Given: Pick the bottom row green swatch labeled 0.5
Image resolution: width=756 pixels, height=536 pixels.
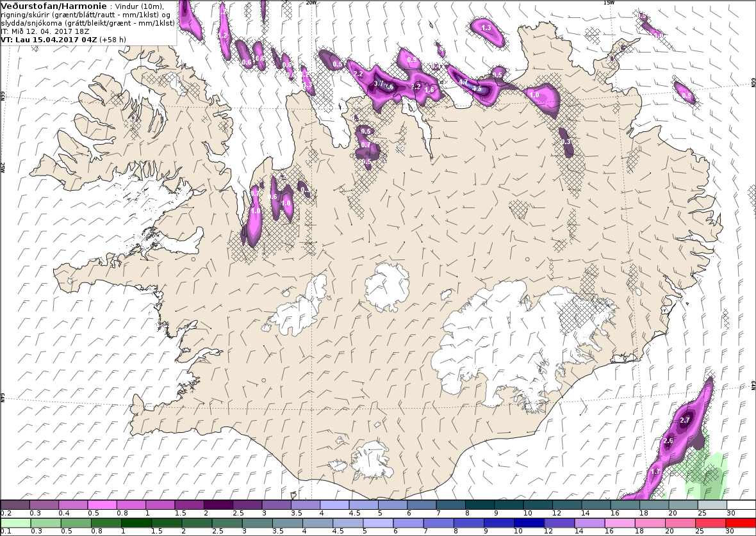Looking at the screenshot, I should (x=76, y=523).
